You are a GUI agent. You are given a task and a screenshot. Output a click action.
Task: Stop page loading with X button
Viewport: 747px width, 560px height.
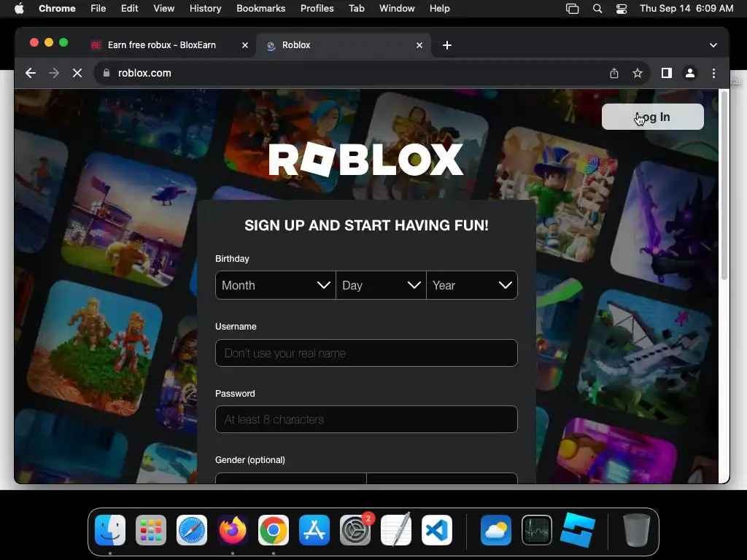point(77,73)
